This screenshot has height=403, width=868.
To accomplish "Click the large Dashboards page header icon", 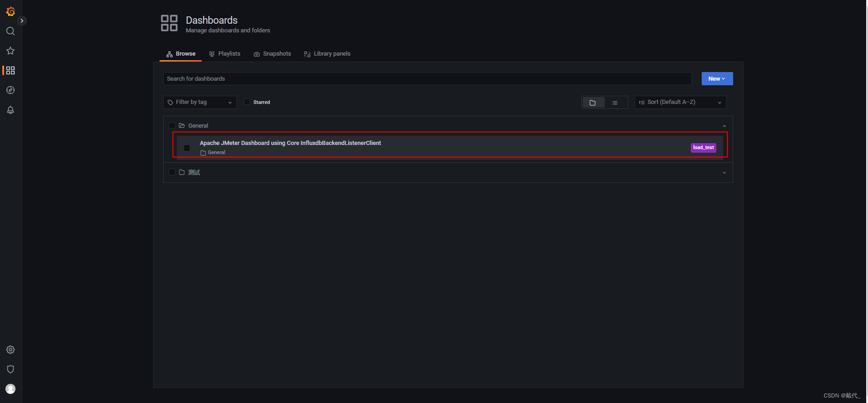I will click(x=169, y=23).
